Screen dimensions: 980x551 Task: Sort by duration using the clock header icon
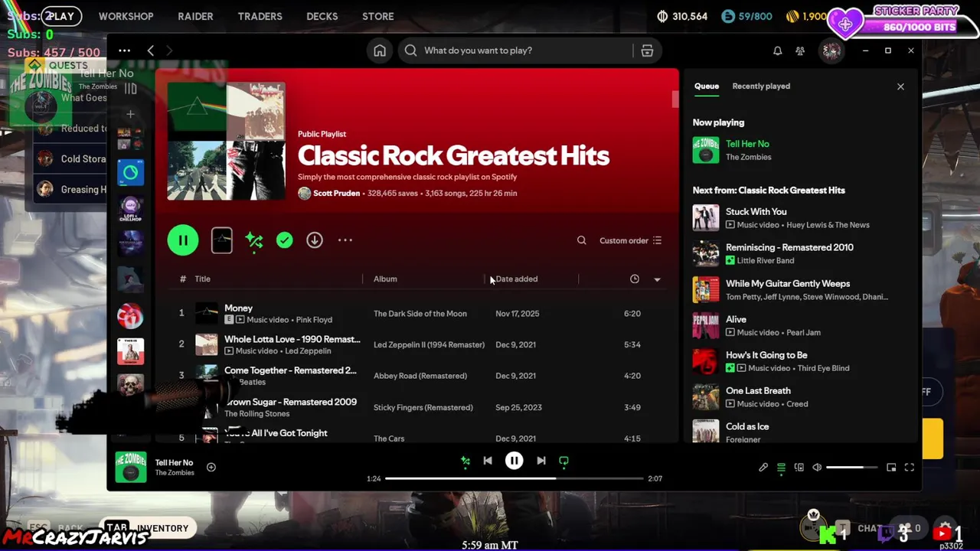tap(635, 279)
